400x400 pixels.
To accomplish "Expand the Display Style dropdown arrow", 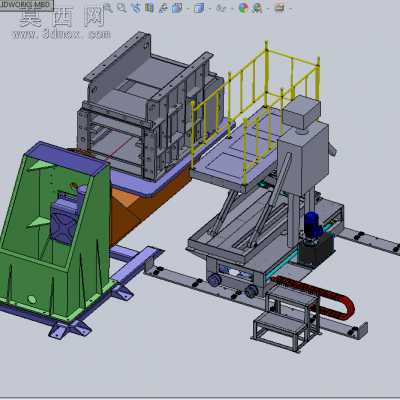I will (210, 8).
